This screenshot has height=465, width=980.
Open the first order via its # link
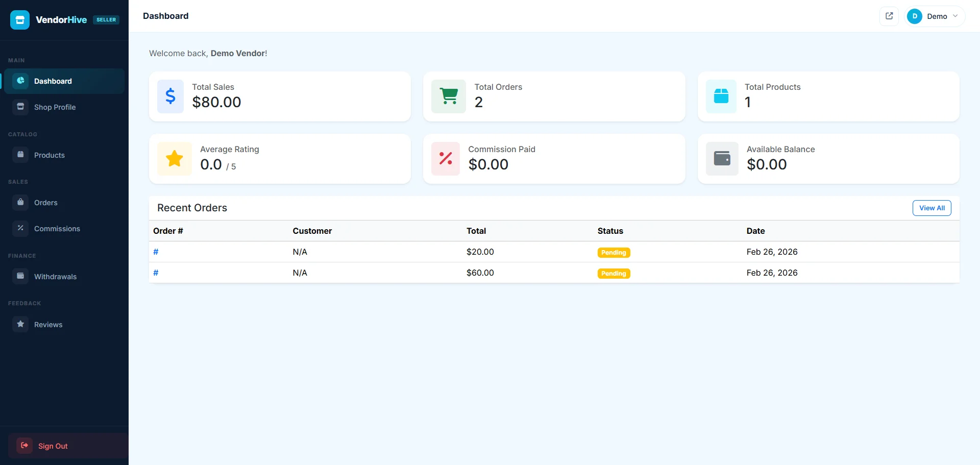coord(156,252)
